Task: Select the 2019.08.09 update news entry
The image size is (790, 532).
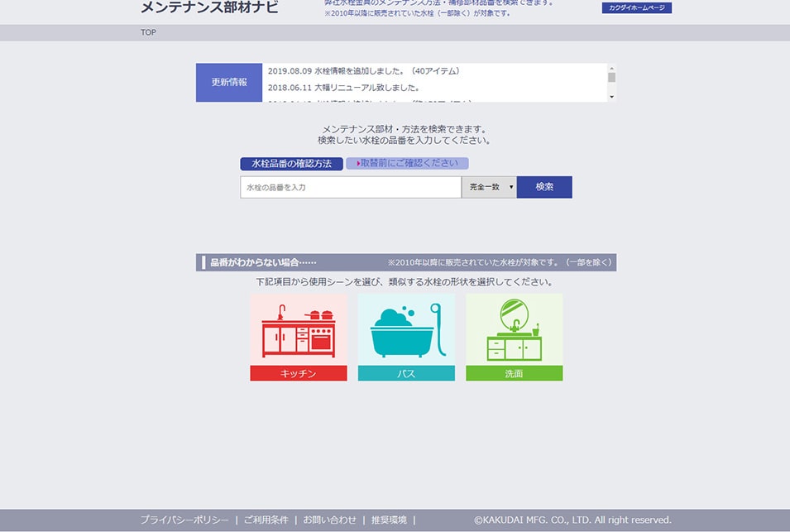Action: click(364, 71)
